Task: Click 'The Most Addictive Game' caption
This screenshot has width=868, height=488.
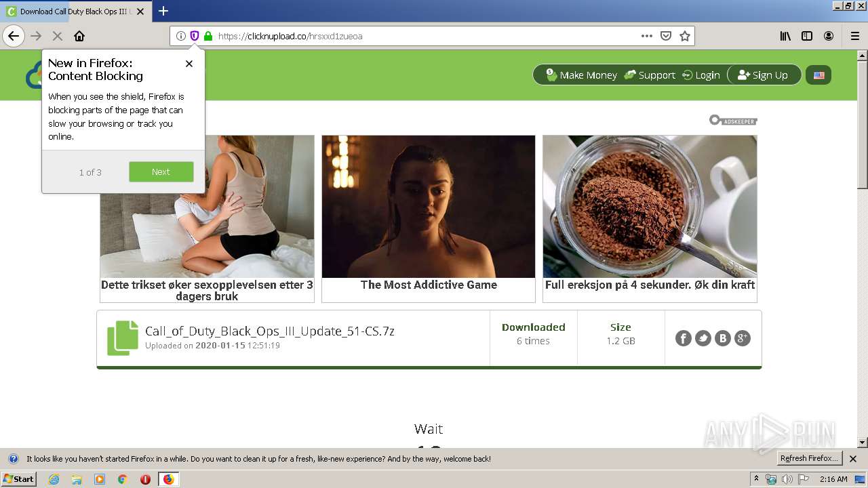Action: point(429,285)
